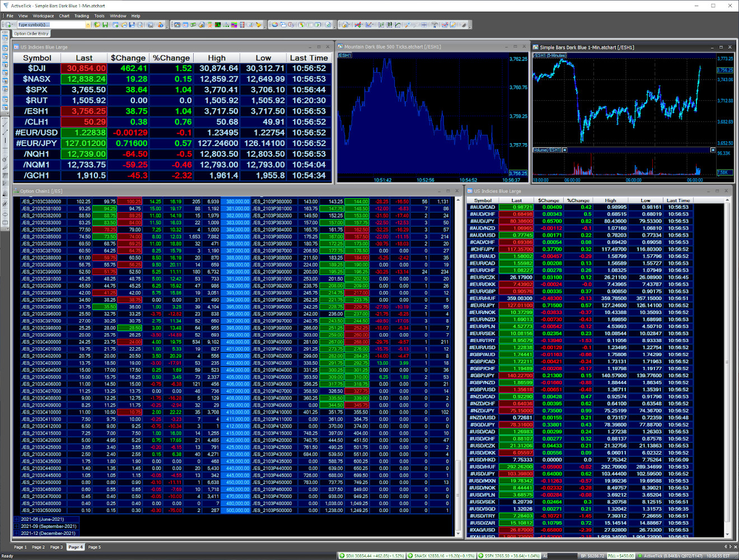Open the Tools menu
Image resolution: width=739 pixels, height=560 pixels.
99,16
